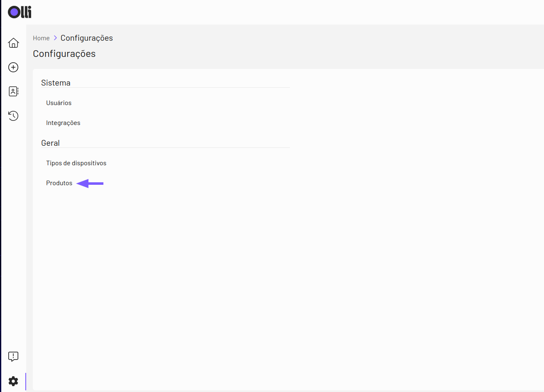Click the Configurações page title
This screenshot has width=544, height=392.
click(64, 54)
